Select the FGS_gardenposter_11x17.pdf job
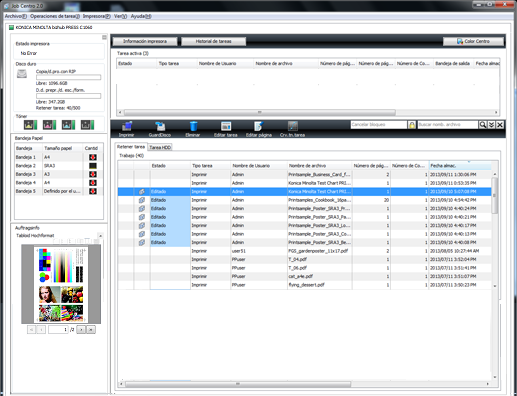The image size is (517, 396). (x=304, y=251)
